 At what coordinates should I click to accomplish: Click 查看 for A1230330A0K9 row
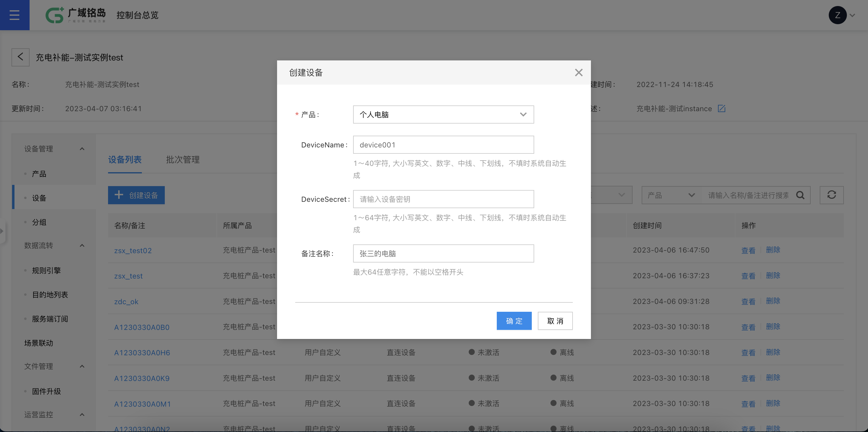(x=748, y=379)
